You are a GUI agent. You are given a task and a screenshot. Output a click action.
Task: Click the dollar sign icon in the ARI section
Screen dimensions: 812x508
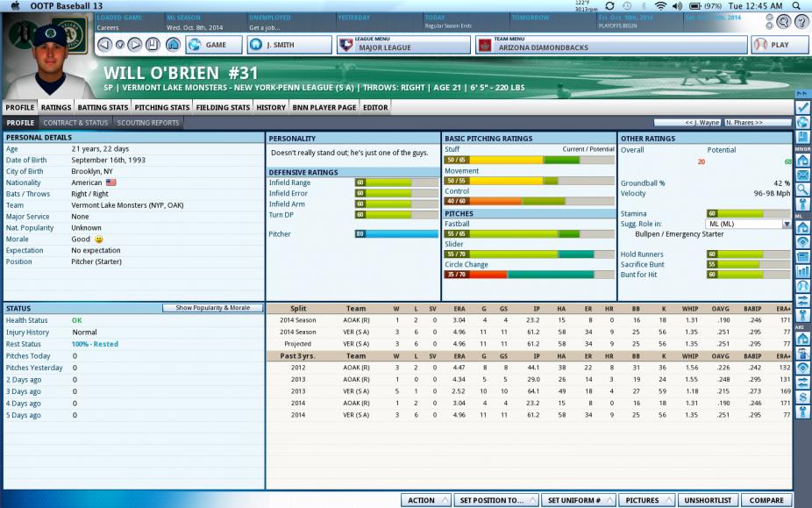click(802, 397)
